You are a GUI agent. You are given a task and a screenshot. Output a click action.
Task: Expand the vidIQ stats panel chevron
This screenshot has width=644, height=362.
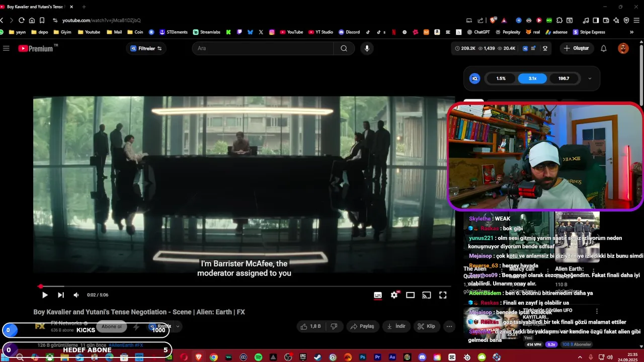pyautogui.click(x=590, y=78)
